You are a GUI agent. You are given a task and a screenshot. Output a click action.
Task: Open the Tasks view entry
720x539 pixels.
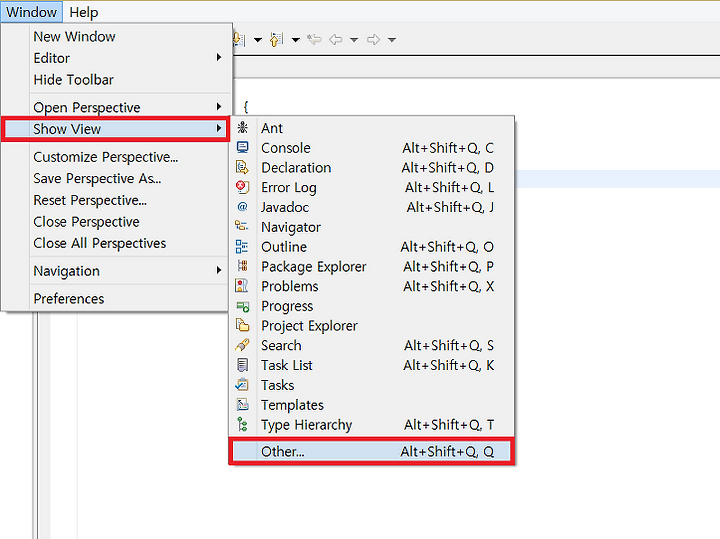tap(371, 385)
